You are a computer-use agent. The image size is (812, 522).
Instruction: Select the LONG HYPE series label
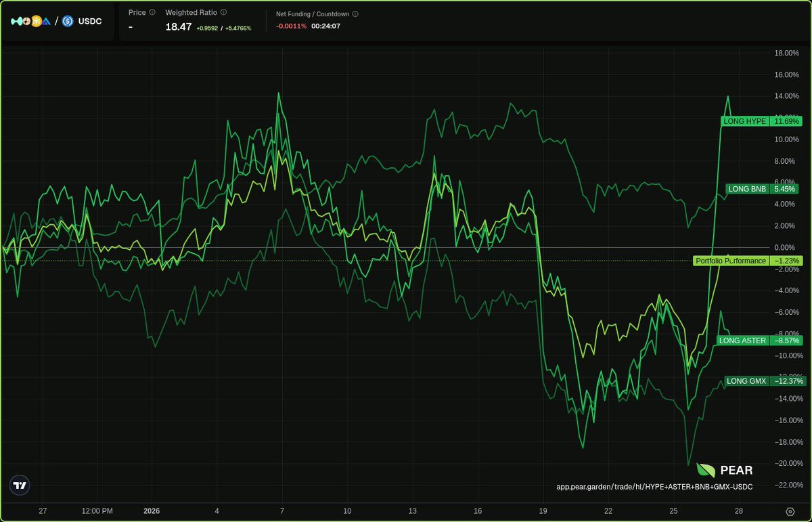coord(744,121)
